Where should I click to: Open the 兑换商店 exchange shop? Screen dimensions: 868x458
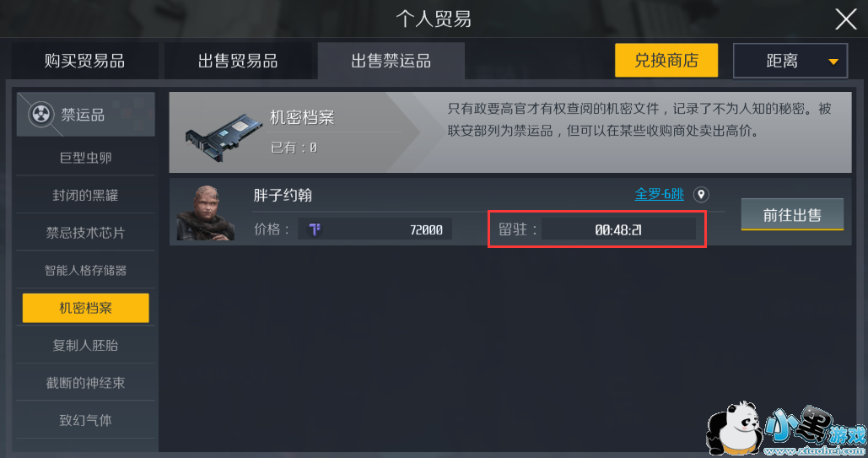[666, 61]
